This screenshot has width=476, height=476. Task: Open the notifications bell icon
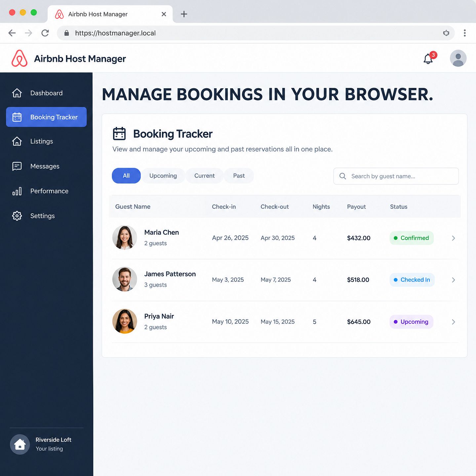click(428, 59)
